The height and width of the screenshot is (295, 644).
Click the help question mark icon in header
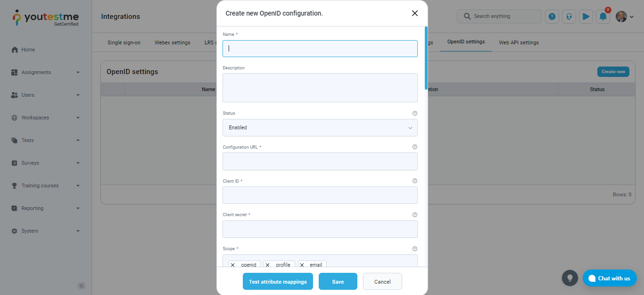(552, 17)
